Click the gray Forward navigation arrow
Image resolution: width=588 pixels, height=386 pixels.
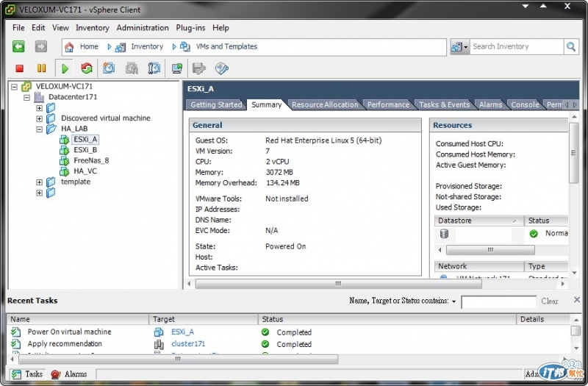click(41, 46)
